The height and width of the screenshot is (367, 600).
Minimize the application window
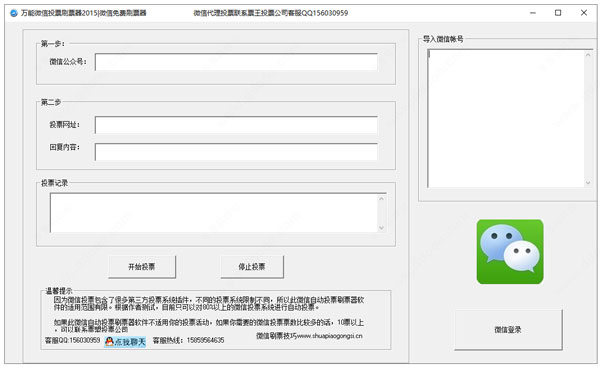[533, 13]
